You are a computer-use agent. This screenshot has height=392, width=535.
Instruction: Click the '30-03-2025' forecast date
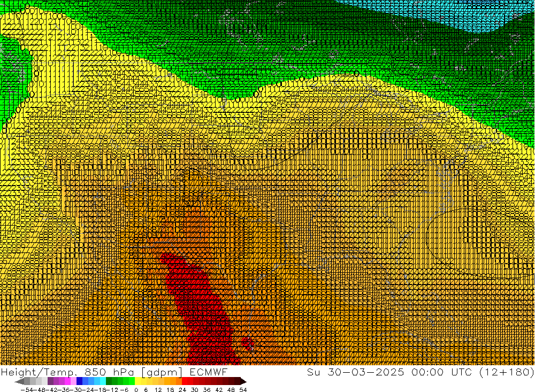click(x=366, y=372)
